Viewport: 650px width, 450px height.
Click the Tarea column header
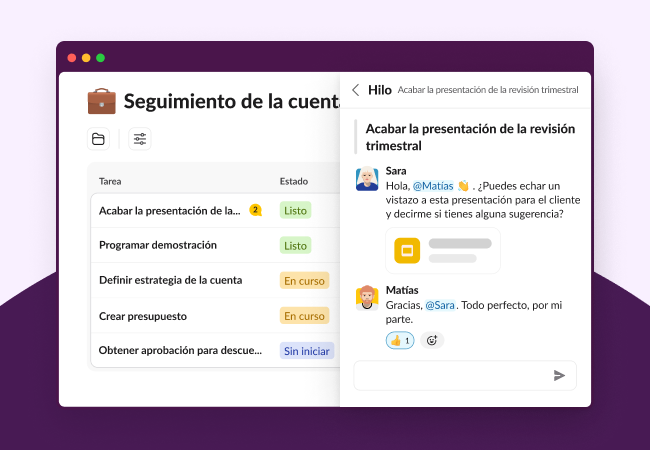click(x=109, y=181)
